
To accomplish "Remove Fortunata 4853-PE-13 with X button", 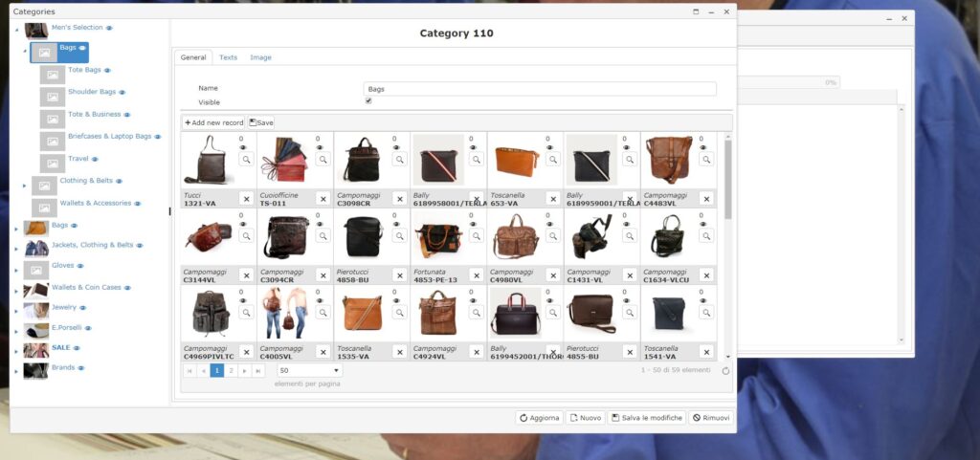I will click(x=477, y=275).
